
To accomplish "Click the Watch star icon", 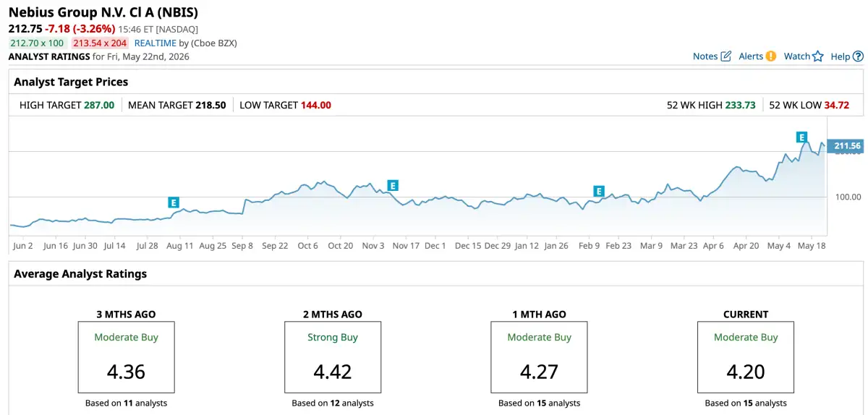I will (x=818, y=56).
